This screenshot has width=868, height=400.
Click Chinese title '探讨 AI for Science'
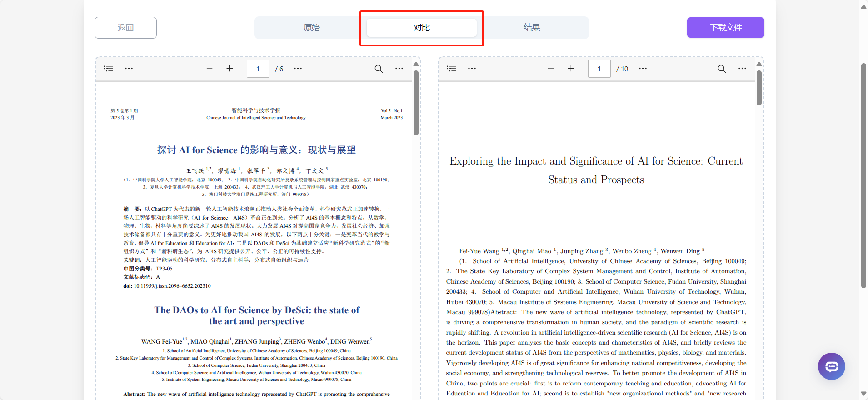point(256,150)
